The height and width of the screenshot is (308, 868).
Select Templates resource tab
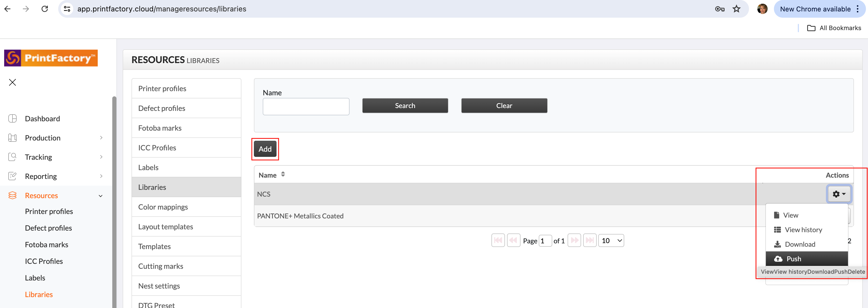[x=186, y=246]
